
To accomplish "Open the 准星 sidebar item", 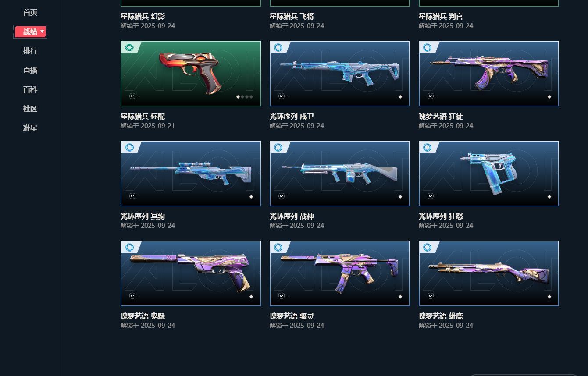I will click(30, 128).
